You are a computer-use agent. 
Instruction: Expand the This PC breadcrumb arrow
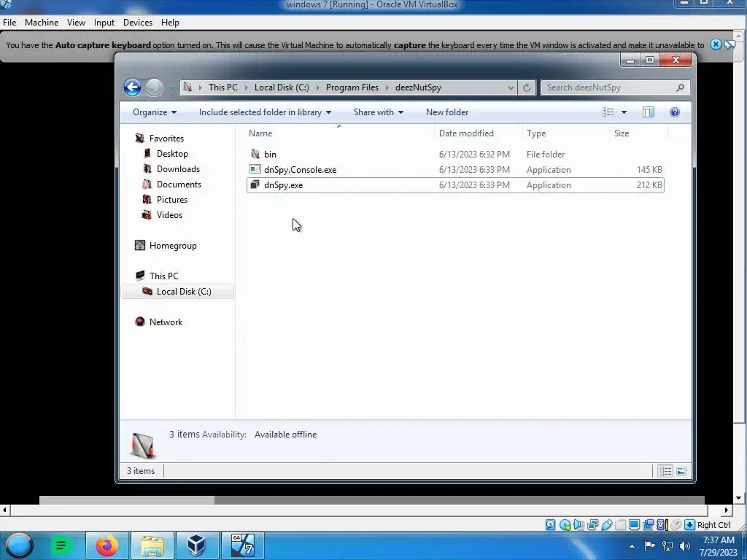tap(247, 87)
